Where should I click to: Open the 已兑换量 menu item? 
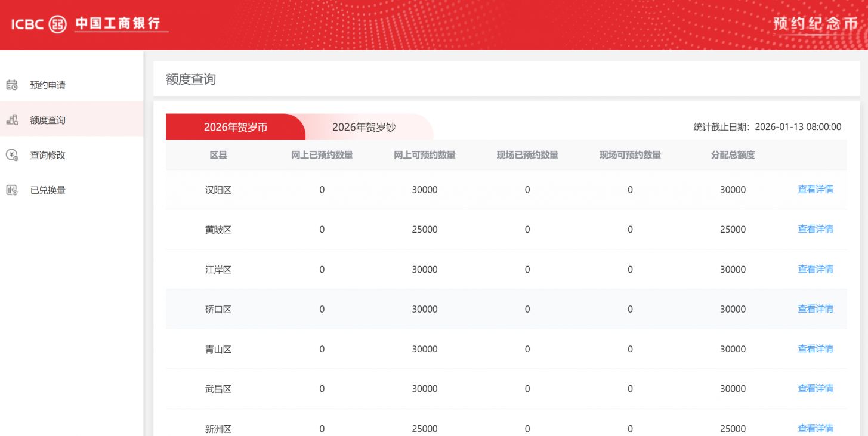(72, 190)
